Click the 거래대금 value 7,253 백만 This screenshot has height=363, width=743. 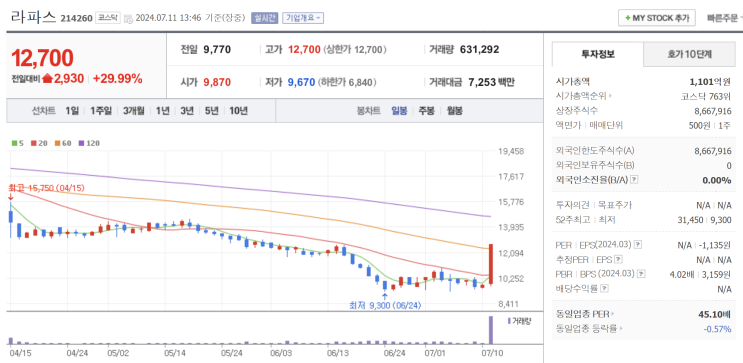(491, 82)
